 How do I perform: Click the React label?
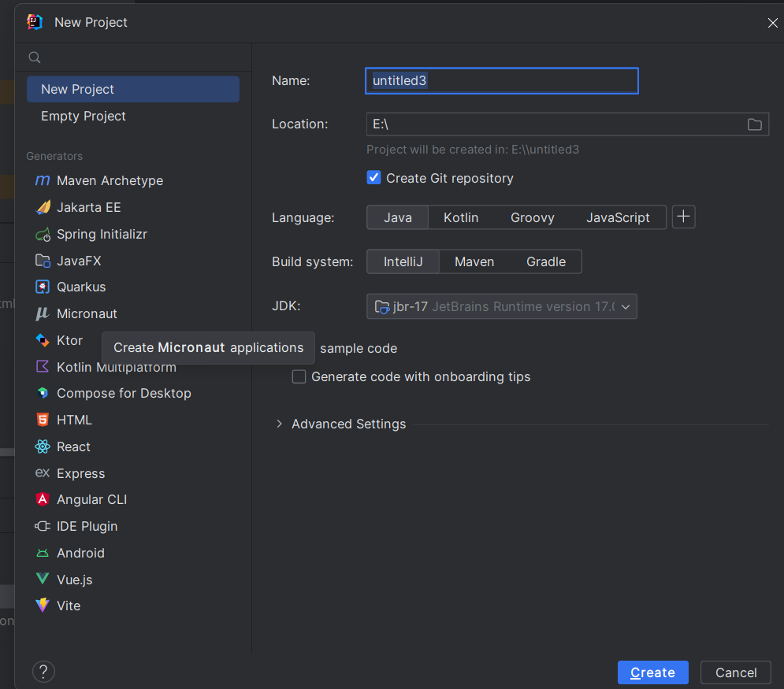click(x=73, y=446)
